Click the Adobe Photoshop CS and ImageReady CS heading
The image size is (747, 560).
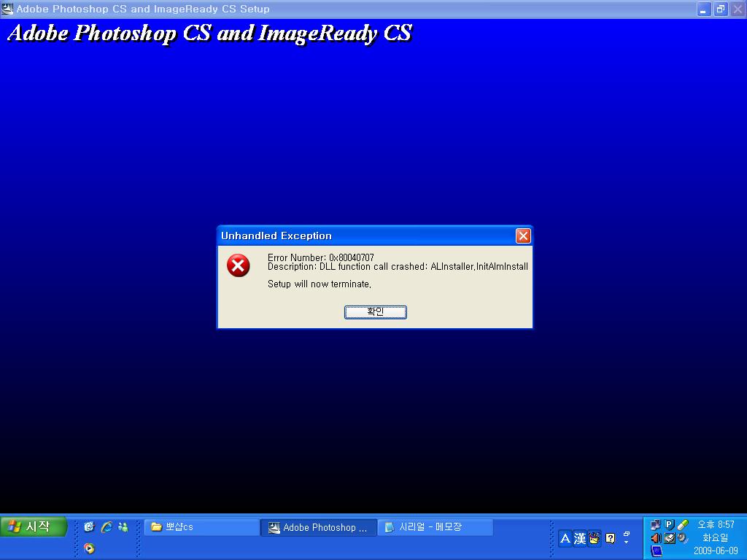[209, 34]
